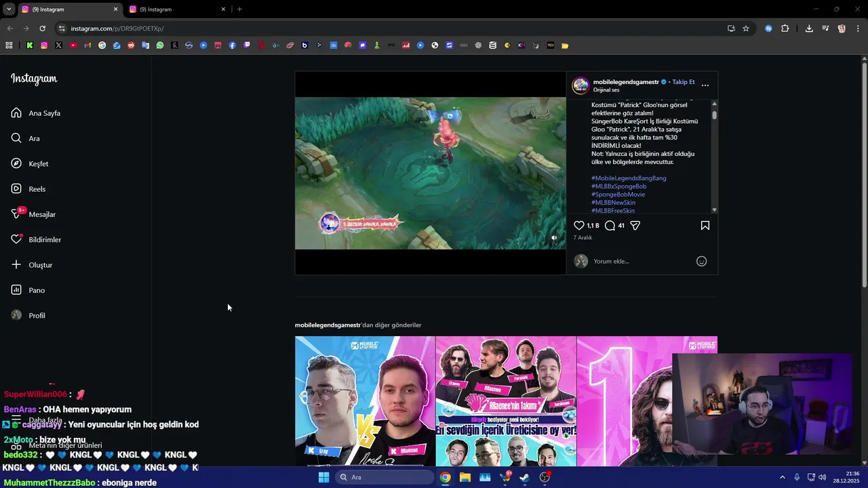Bookmark this page with the star icon
Viewport: 868px width, 488px height.
746,28
